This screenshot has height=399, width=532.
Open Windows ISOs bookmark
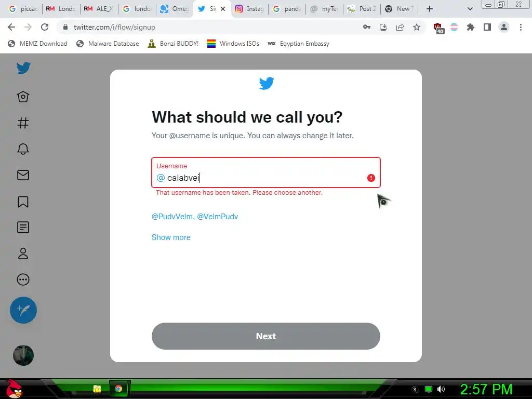tap(233, 44)
